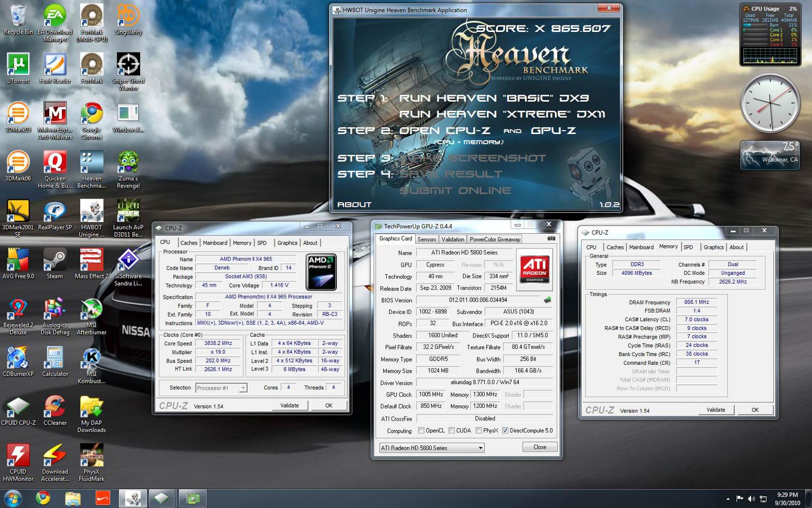812x508 pixels.
Task: Toggle PhysX checkbox in GPU-Z
Action: pyautogui.click(x=479, y=430)
